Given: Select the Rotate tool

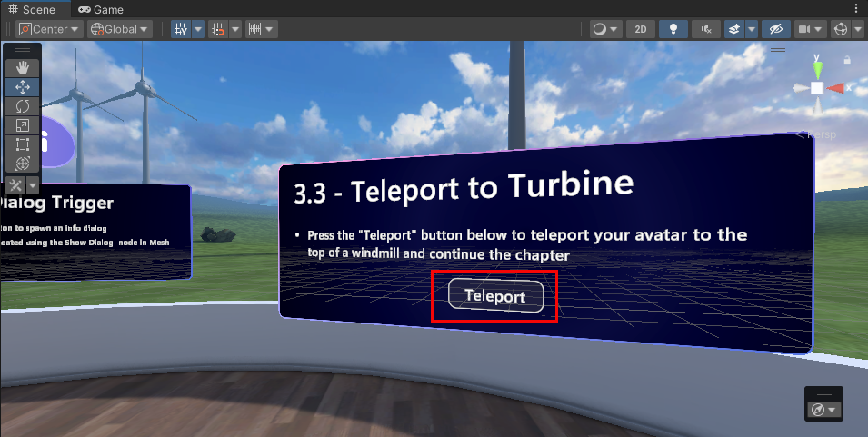Looking at the screenshot, I should (x=23, y=106).
